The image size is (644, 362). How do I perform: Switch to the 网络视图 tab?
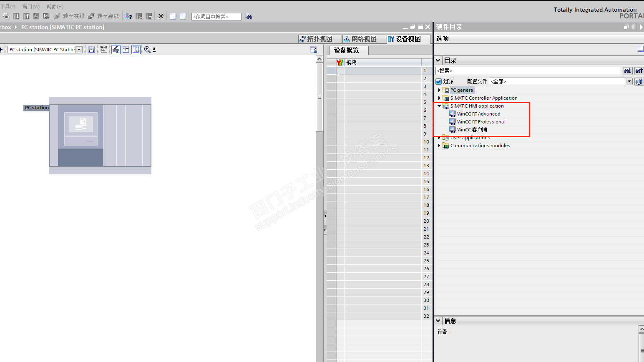pos(364,39)
